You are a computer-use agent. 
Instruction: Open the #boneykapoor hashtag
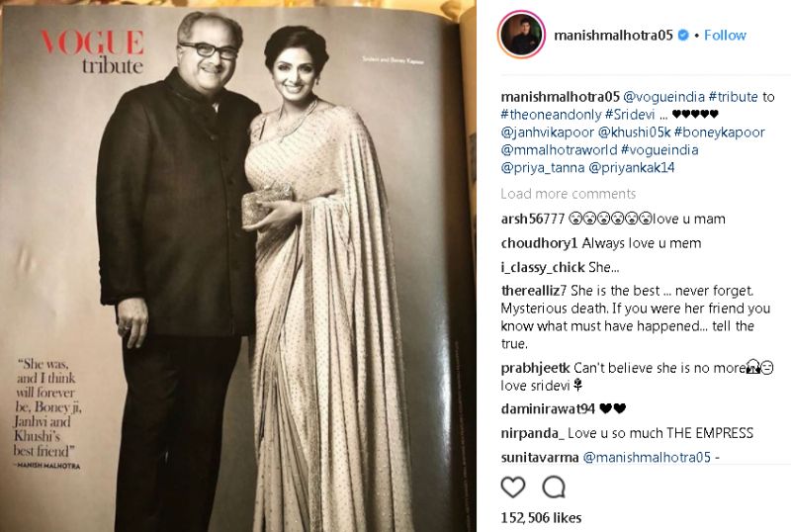720,133
